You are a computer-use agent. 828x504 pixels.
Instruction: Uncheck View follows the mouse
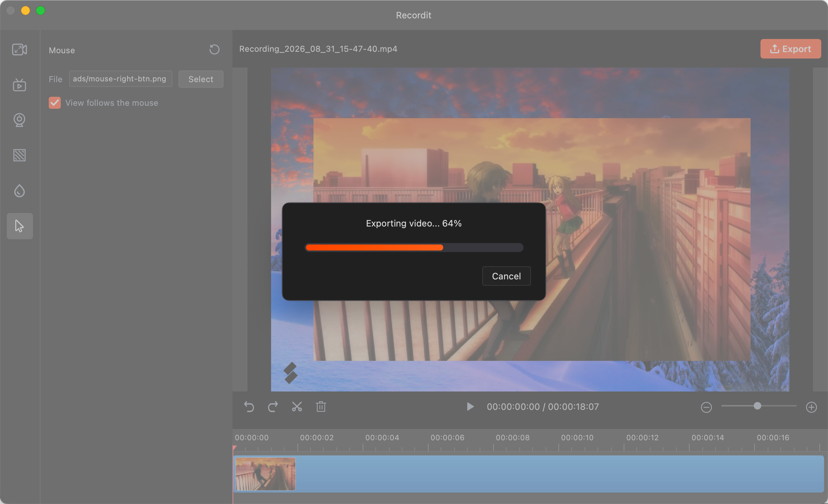coord(55,103)
